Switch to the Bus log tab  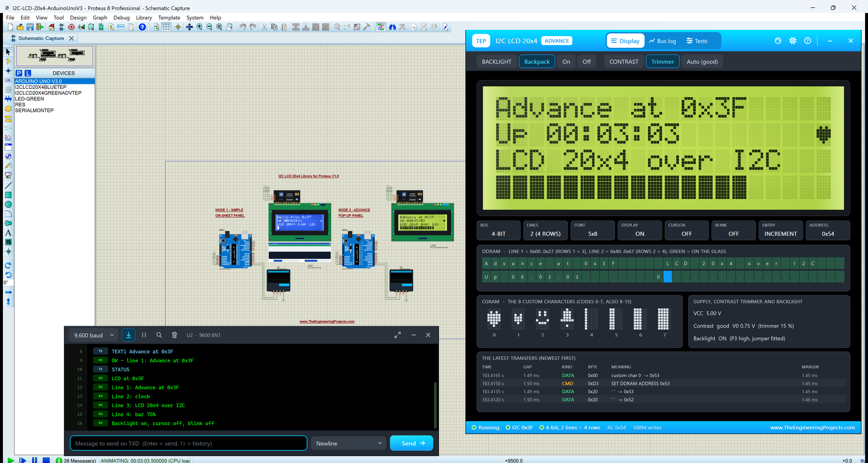(663, 41)
